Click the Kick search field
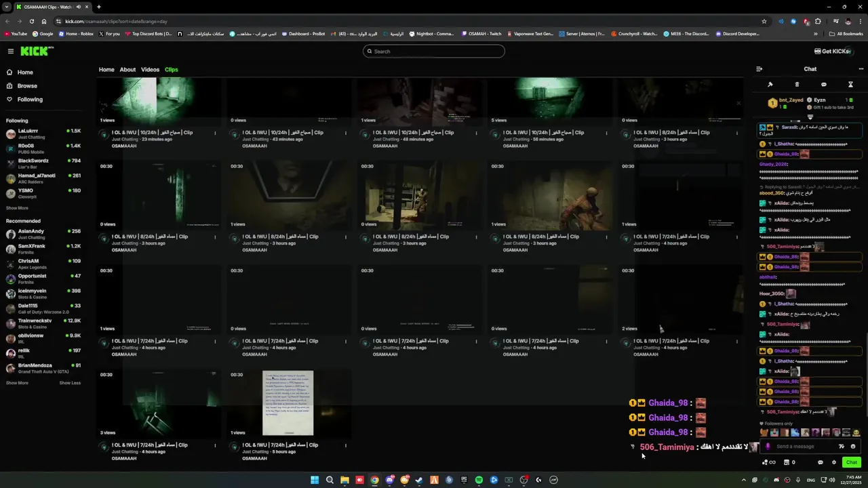 [434, 52]
